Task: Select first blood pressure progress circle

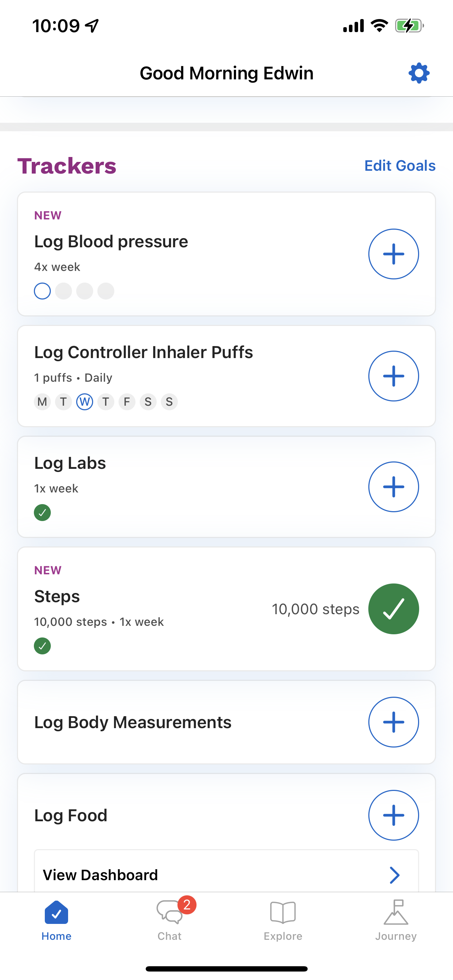Action: click(x=42, y=291)
